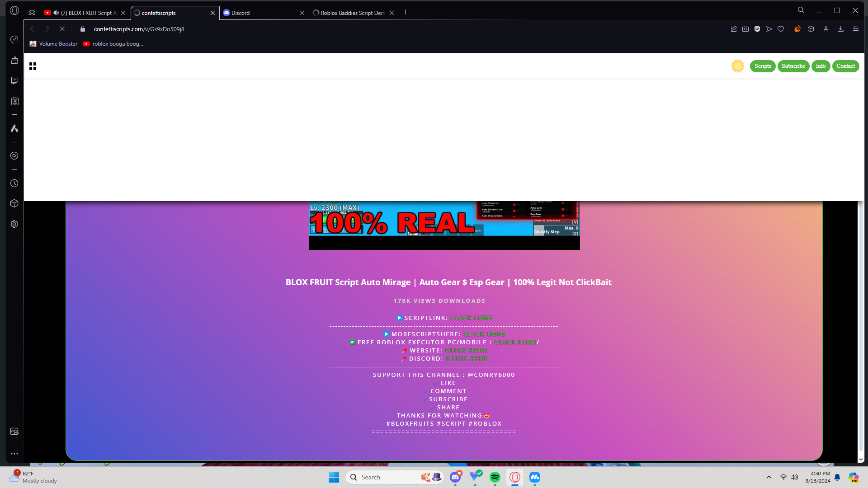Open the MORESCRIPTSHERE Click Here link

click(485, 334)
